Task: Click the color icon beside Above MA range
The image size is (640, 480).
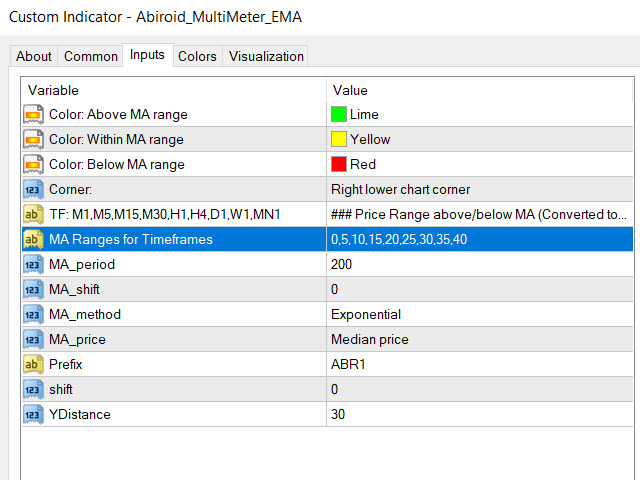Action: 33,114
